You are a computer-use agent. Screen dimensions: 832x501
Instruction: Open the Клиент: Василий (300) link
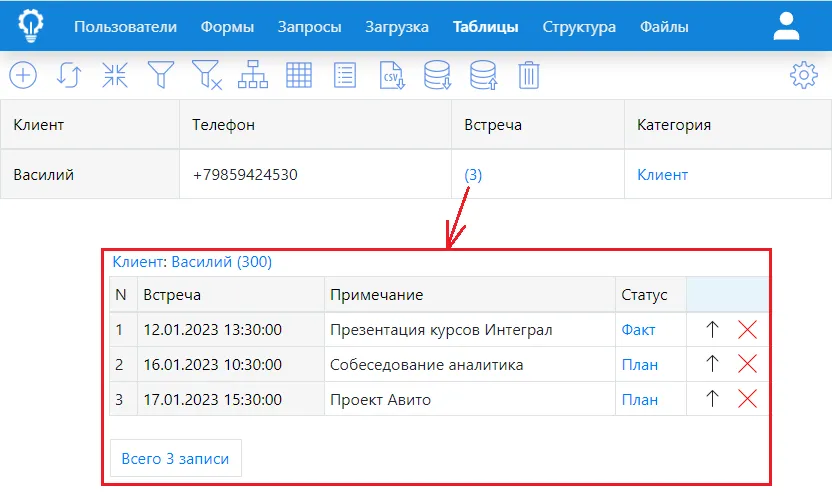[x=192, y=262]
